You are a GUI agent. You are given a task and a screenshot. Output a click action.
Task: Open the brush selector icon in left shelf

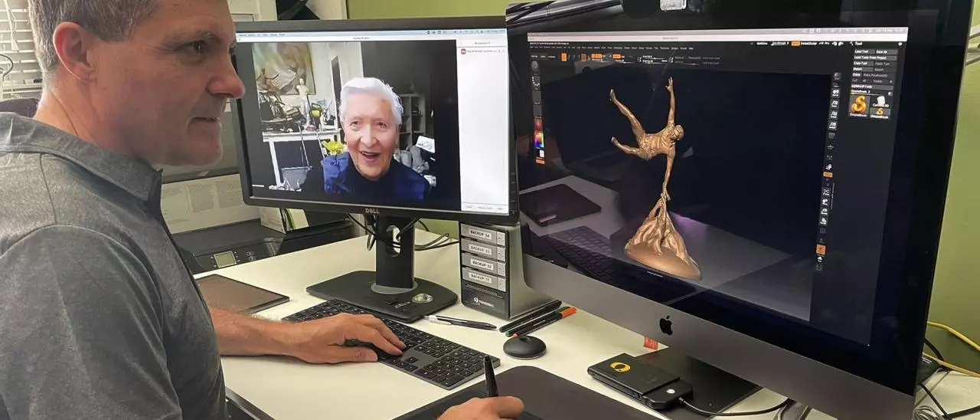(536, 67)
